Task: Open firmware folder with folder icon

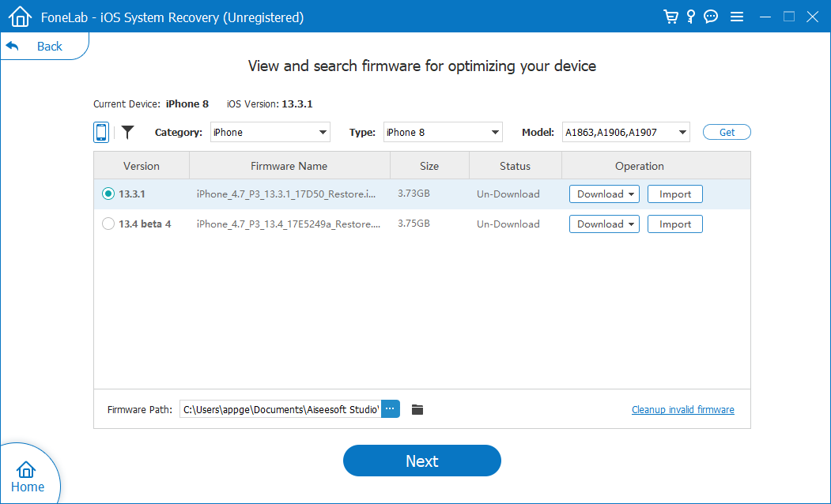Action: pyautogui.click(x=417, y=409)
